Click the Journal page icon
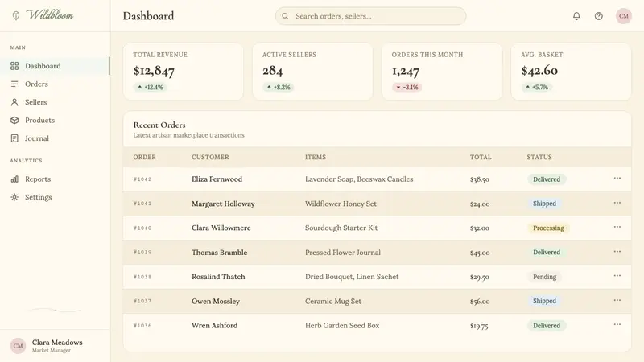The height and width of the screenshot is (362, 644). point(14,138)
